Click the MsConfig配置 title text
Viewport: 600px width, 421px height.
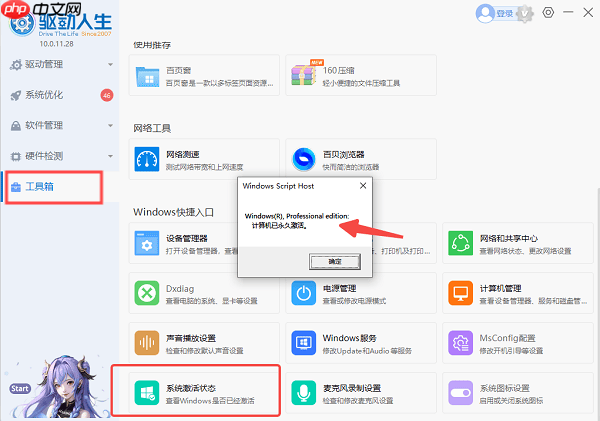(507, 338)
